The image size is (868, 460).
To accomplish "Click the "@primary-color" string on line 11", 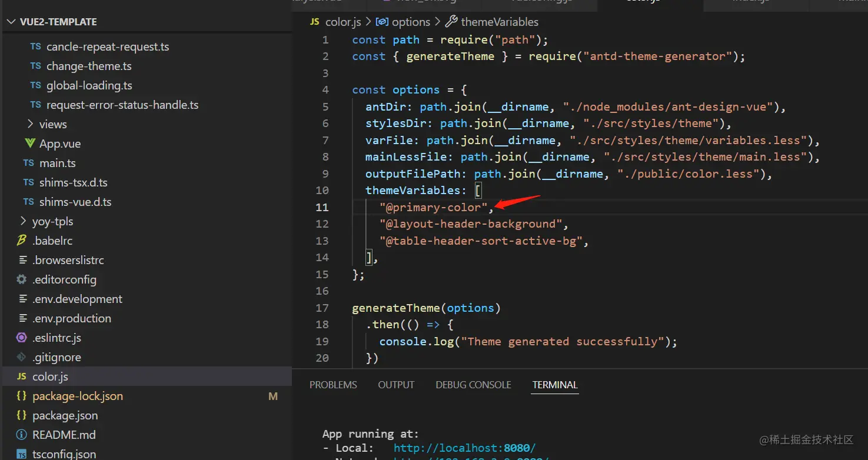I will point(434,207).
